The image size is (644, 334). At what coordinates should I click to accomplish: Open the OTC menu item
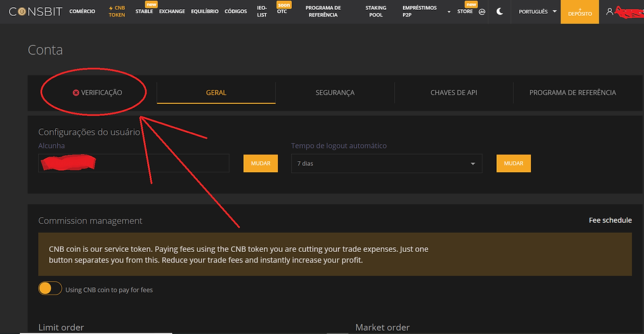[x=282, y=11]
